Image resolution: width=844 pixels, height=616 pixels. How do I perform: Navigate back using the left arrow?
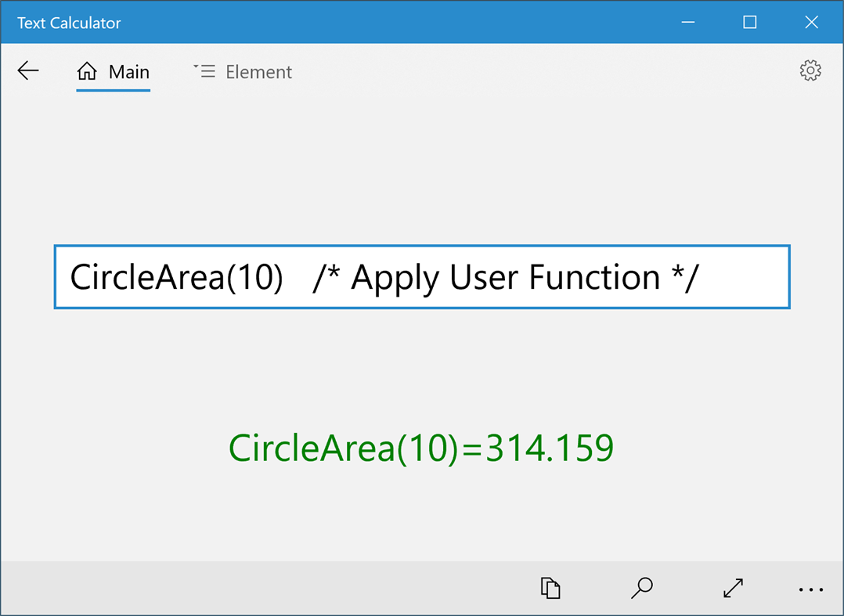(28, 70)
